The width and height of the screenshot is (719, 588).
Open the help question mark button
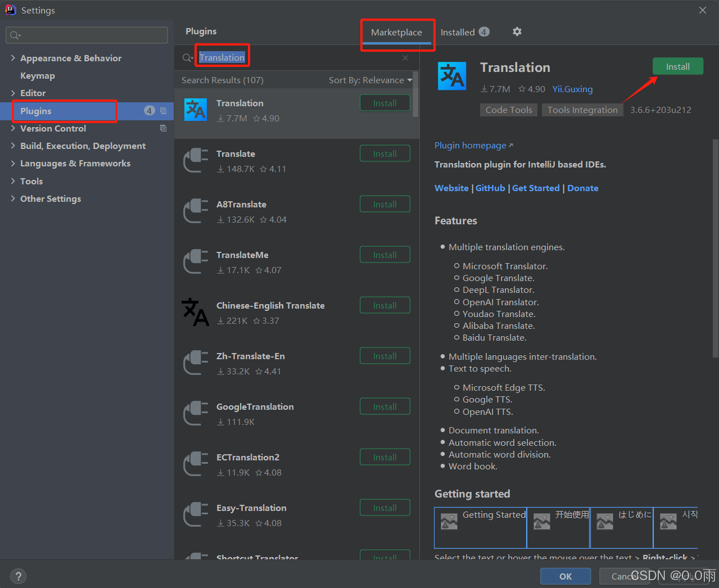(18, 576)
